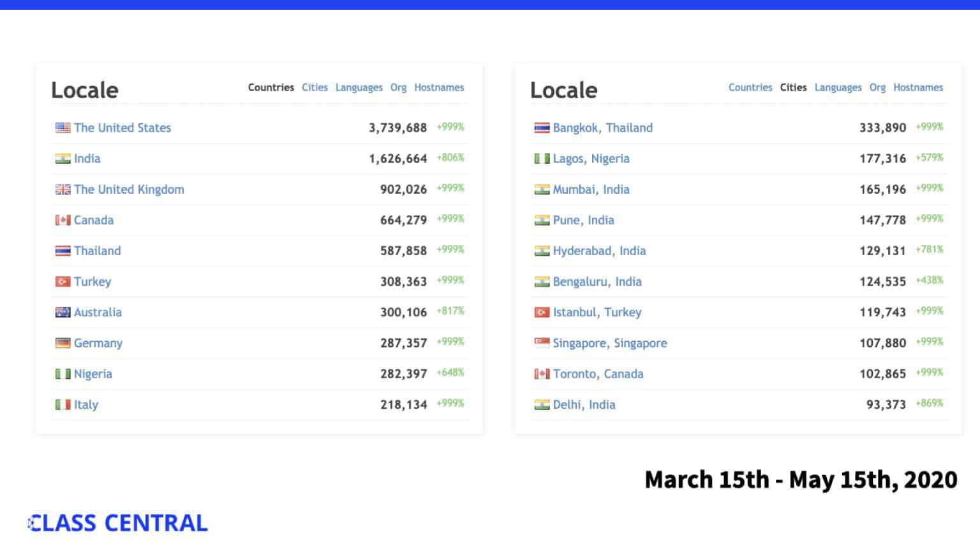Click the flag beside Mumbai, India
This screenshot has width=980, height=551.
pyautogui.click(x=542, y=189)
